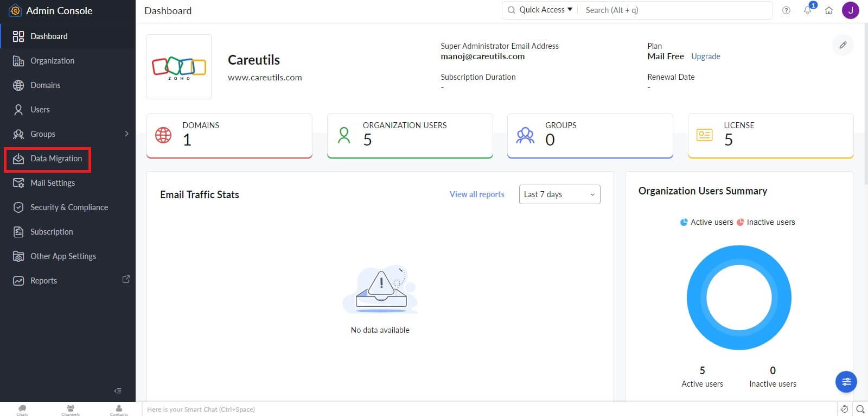The width and height of the screenshot is (868, 416).
Task: Click the Reports chart icon
Action: pyautogui.click(x=18, y=281)
